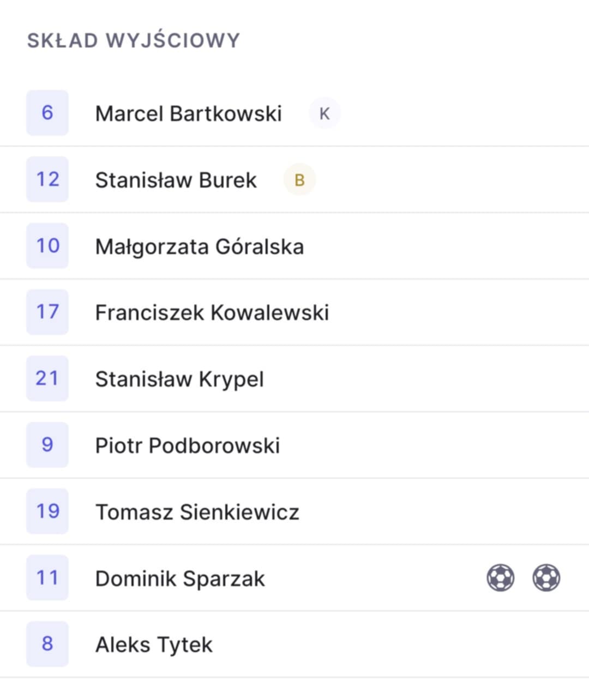Select jersey number 6 badge
589x700 pixels.
(47, 113)
